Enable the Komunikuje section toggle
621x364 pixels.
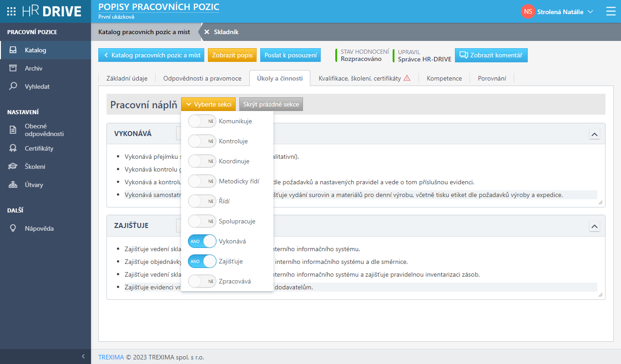(x=202, y=121)
